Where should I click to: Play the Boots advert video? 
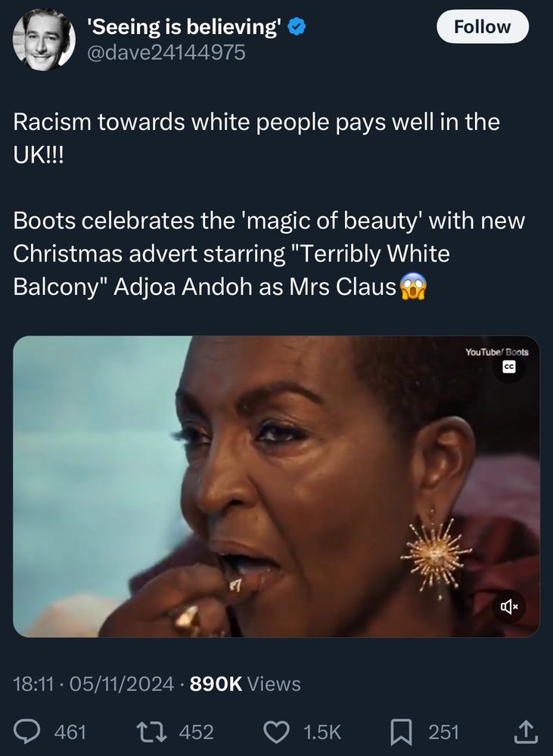click(x=276, y=486)
